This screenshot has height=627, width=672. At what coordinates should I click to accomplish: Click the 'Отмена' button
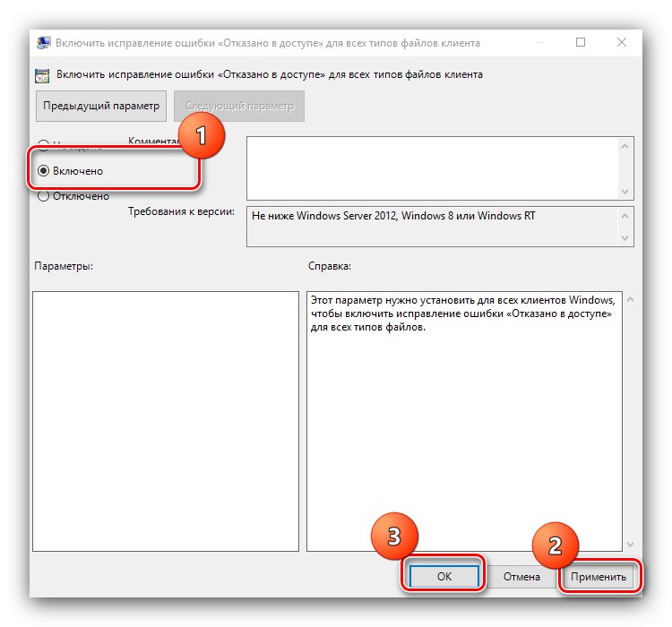(x=521, y=577)
